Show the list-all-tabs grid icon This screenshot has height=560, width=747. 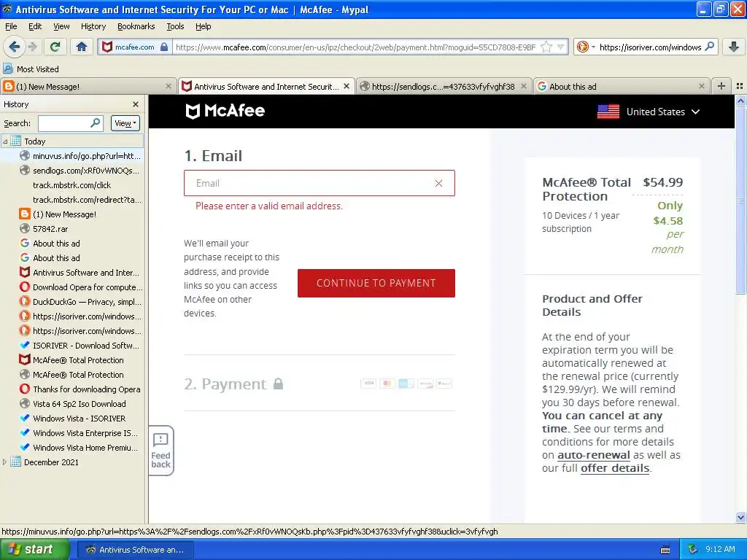coord(740,86)
